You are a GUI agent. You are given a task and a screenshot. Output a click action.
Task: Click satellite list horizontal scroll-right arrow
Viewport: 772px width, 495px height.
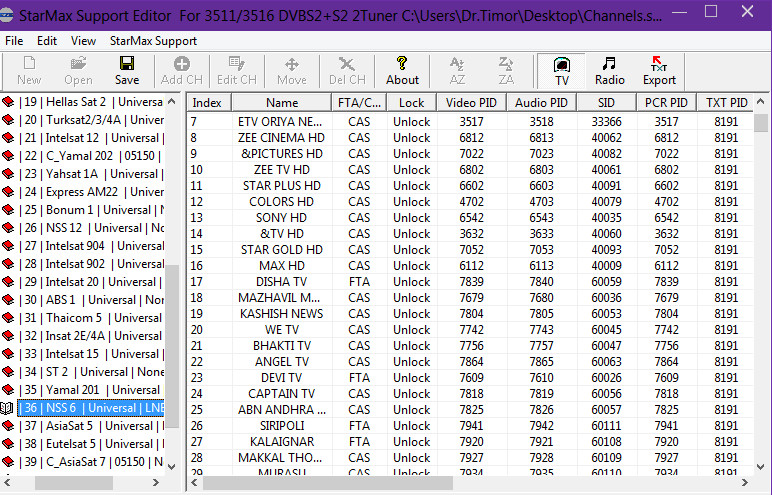tap(156, 483)
